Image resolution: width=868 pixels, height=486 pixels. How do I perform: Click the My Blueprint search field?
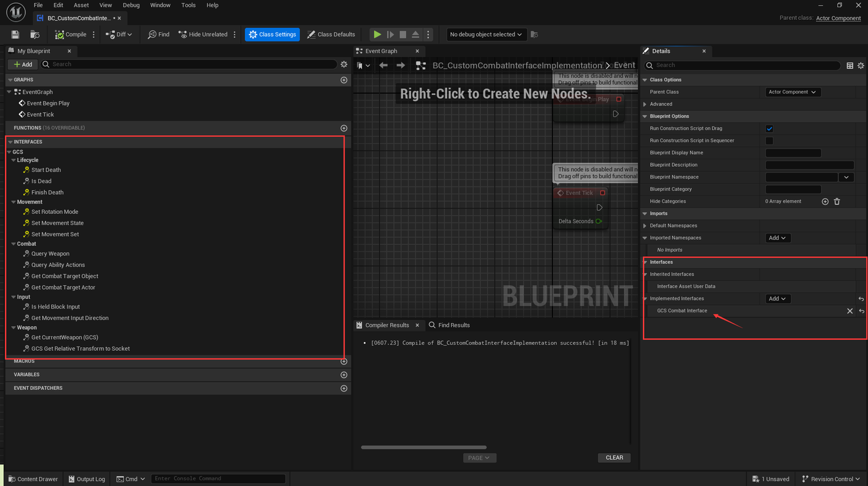(189, 64)
